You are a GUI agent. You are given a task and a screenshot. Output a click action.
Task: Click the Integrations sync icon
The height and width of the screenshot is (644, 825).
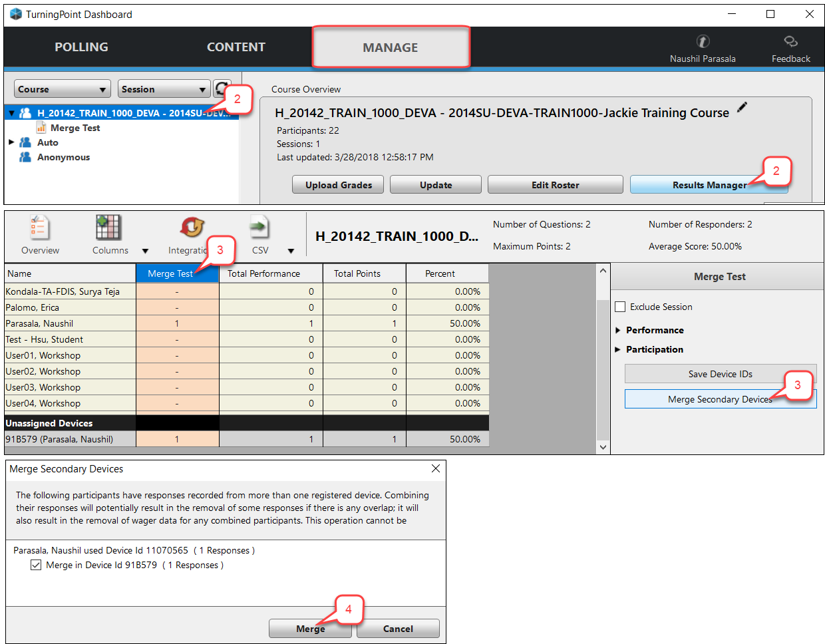(192, 228)
